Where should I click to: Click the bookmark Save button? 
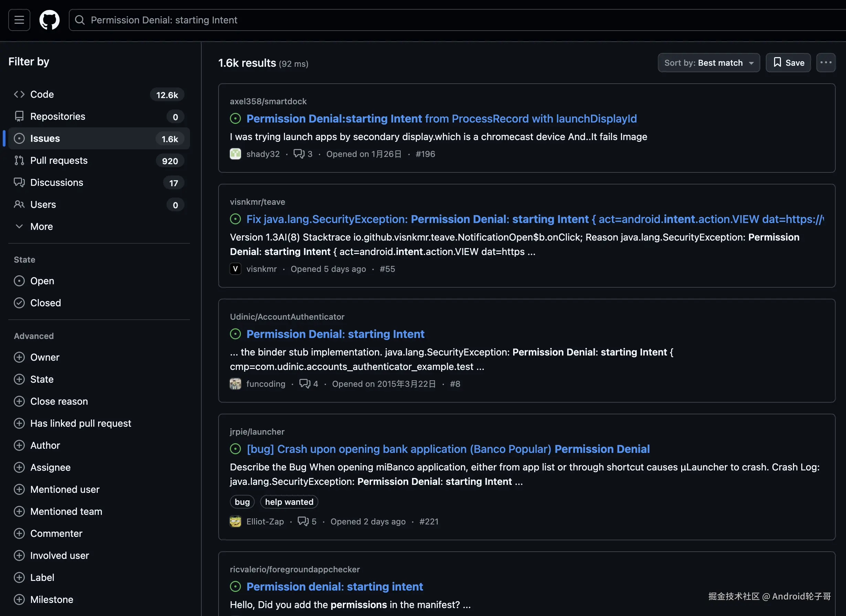click(x=788, y=63)
